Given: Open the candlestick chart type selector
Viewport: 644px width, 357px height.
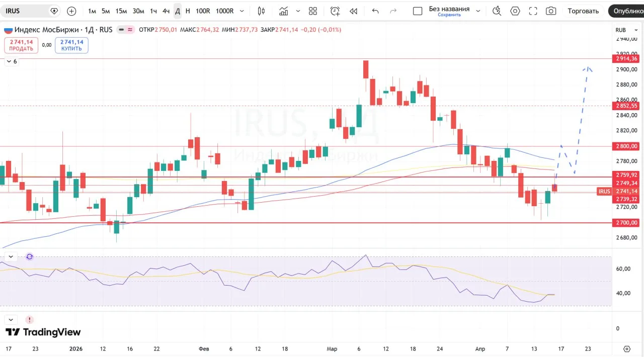Looking at the screenshot, I should pos(261,11).
